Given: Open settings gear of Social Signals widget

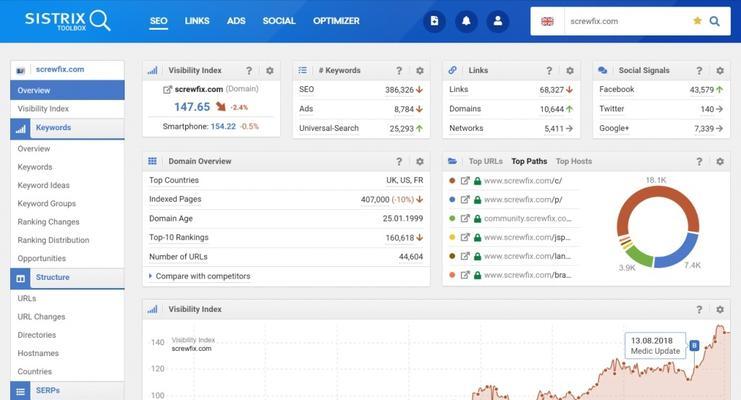Looking at the screenshot, I should tap(720, 70).
